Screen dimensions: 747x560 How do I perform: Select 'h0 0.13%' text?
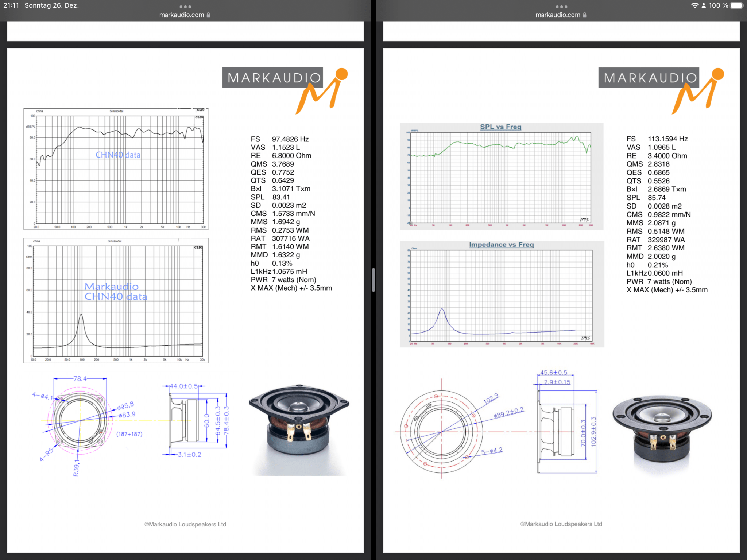271,263
